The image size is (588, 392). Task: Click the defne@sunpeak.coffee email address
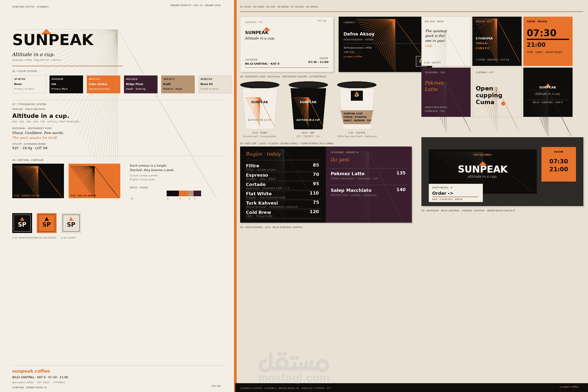357,48
